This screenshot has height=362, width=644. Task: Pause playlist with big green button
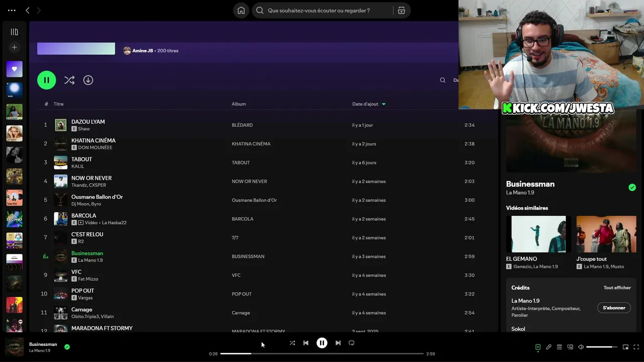click(46, 80)
